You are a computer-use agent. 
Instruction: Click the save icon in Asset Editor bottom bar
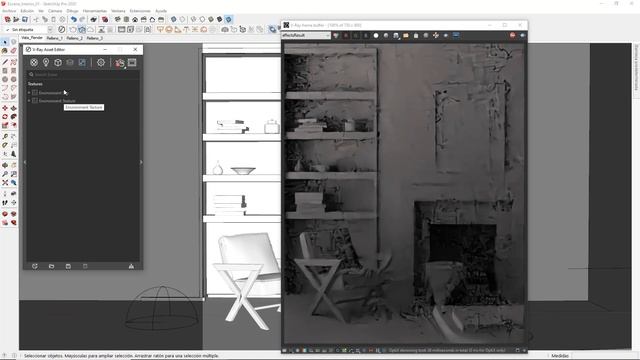coord(68,266)
